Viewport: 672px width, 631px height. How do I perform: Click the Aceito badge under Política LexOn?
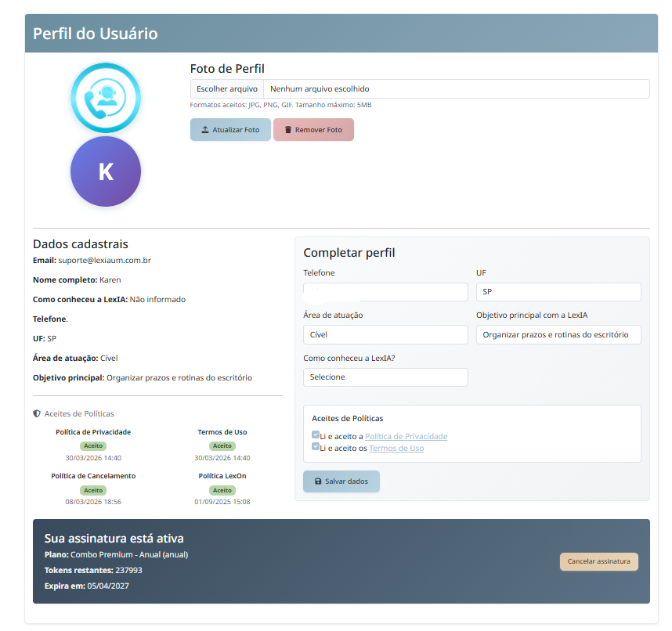[x=222, y=490]
